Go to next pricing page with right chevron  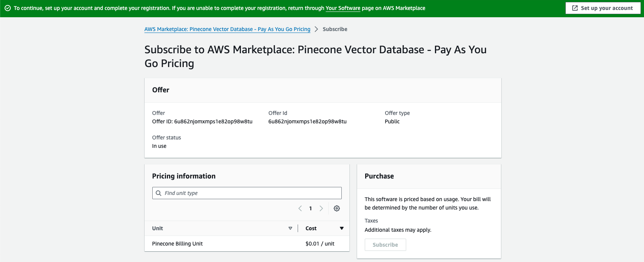321,208
